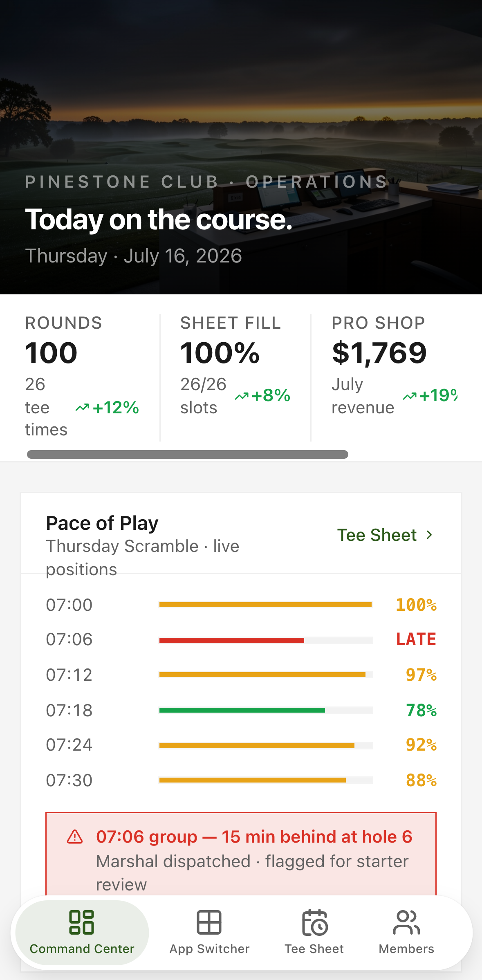Click the Pro Shop trend arrow icon
482x980 pixels.
pyautogui.click(x=410, y=396)
